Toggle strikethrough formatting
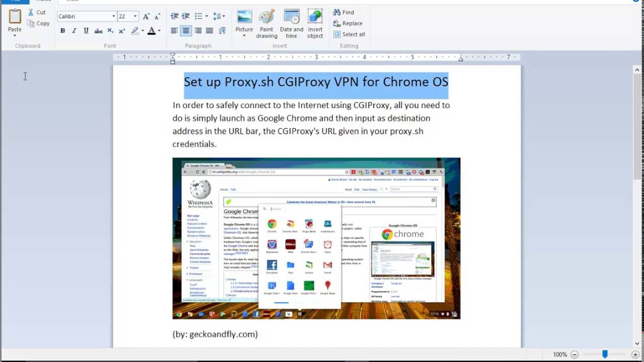Screen dimensions: 644x362 [98, 31]
